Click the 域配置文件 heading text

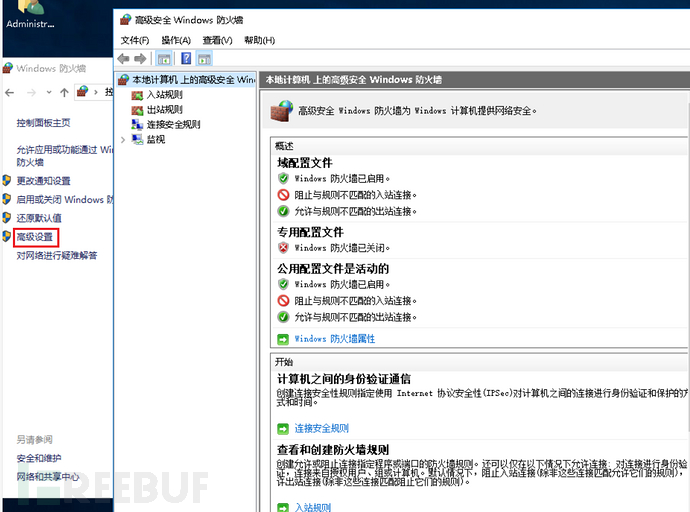click(x=305, y=163)
